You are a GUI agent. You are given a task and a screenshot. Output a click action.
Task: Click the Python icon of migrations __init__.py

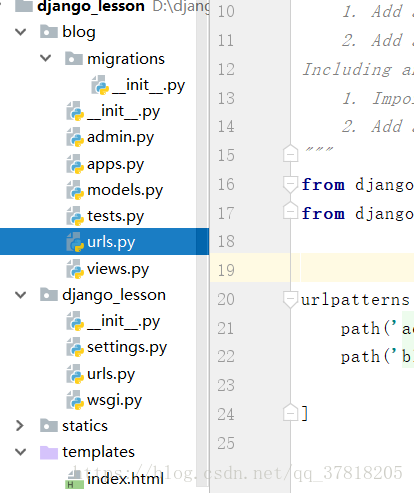(100, 85)
